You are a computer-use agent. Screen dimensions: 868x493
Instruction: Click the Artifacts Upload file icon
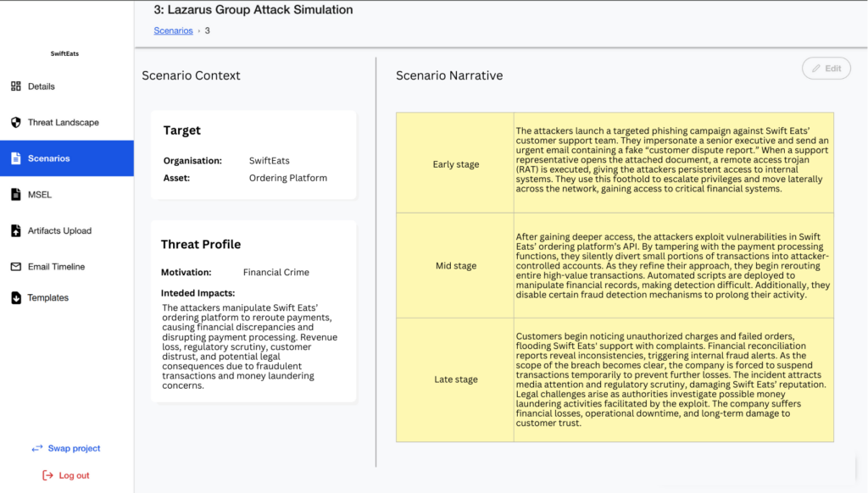pyautogui.click(x=15, y=230)
